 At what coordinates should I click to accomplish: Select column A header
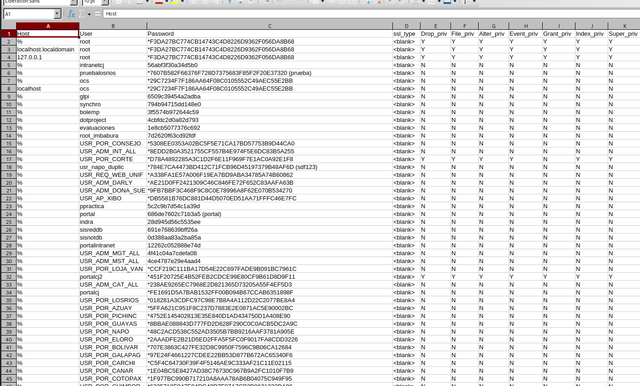tap(48, 26)
